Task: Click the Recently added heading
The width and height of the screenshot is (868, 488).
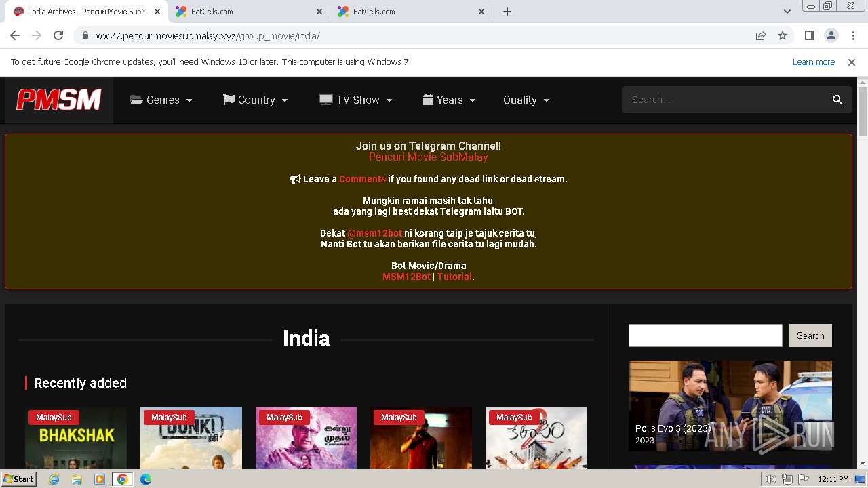Action: coord(80,383)
